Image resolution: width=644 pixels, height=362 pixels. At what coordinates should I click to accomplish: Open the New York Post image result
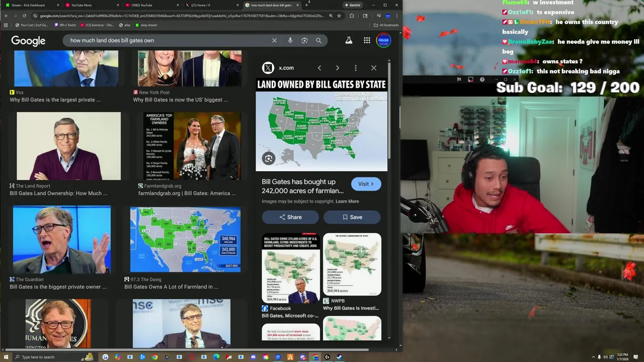click(x=190, y=68)
